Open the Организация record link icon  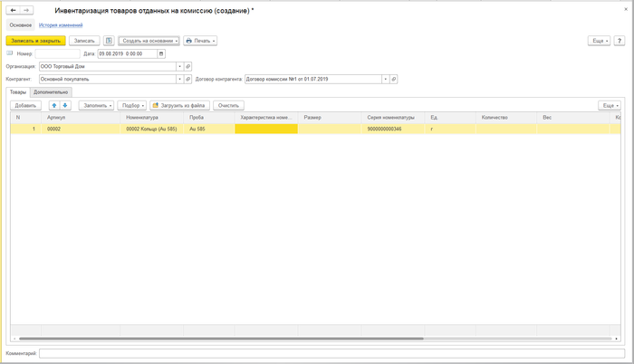click(x=188, y=66)
